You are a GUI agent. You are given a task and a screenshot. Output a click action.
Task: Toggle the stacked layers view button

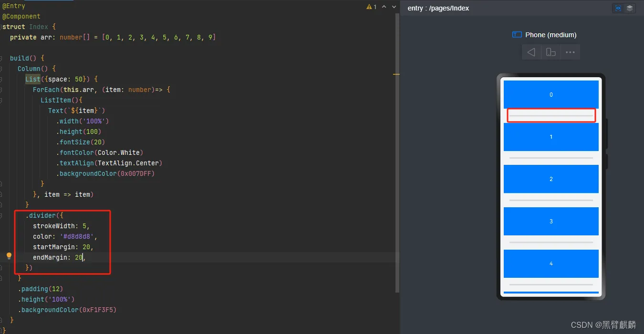[x=630, y=8]
